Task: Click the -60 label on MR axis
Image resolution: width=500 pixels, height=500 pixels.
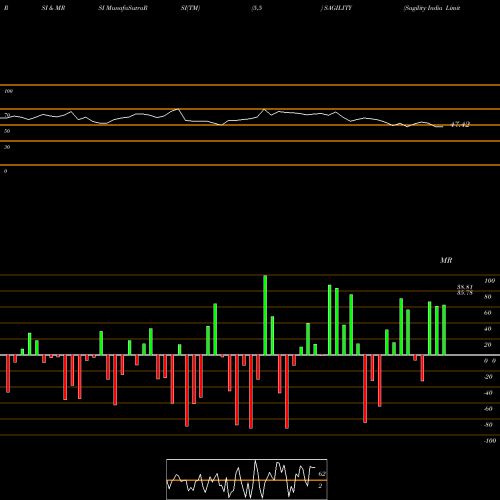Action: 488,409
